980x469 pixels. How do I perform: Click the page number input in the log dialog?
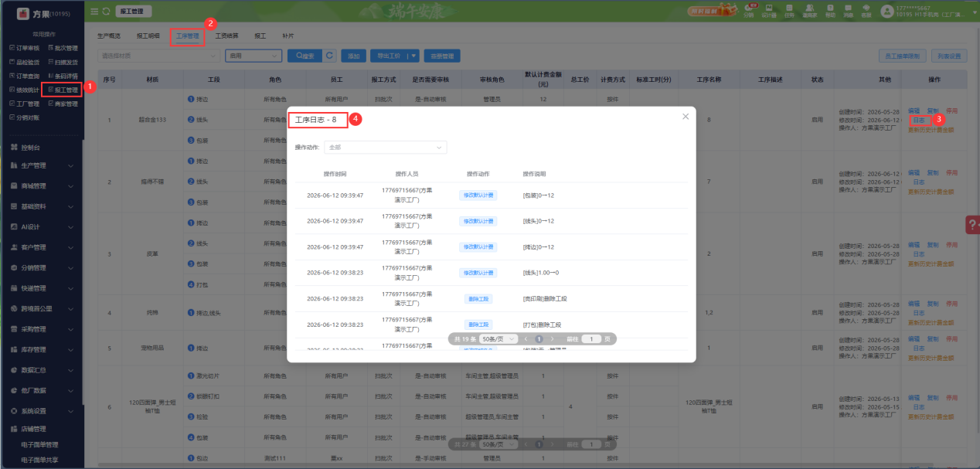pyautogui.click(x=591, y=339)
